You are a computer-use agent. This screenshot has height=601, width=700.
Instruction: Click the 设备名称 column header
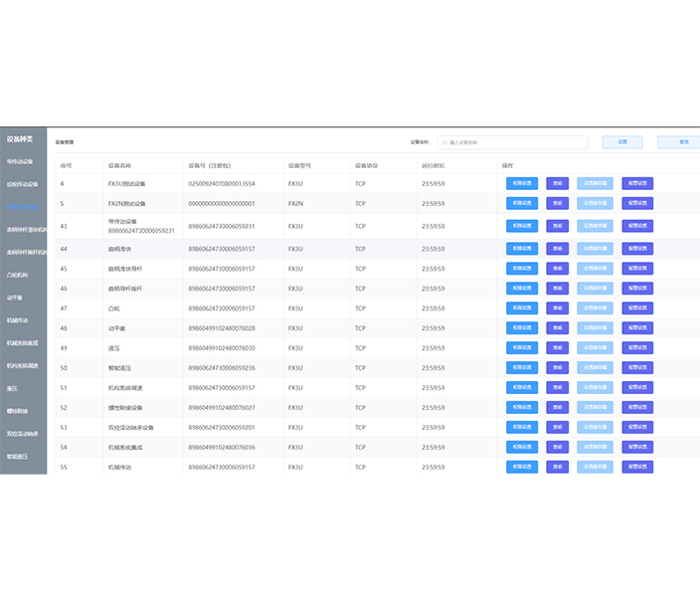pos(119,166)
